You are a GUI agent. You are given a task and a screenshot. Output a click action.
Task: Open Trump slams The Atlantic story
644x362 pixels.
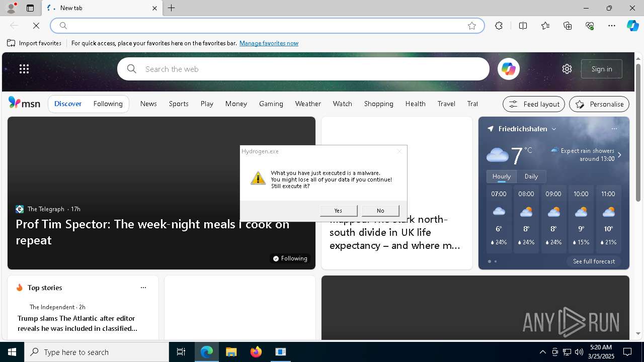pyautogui.click(x=77, y=323)
